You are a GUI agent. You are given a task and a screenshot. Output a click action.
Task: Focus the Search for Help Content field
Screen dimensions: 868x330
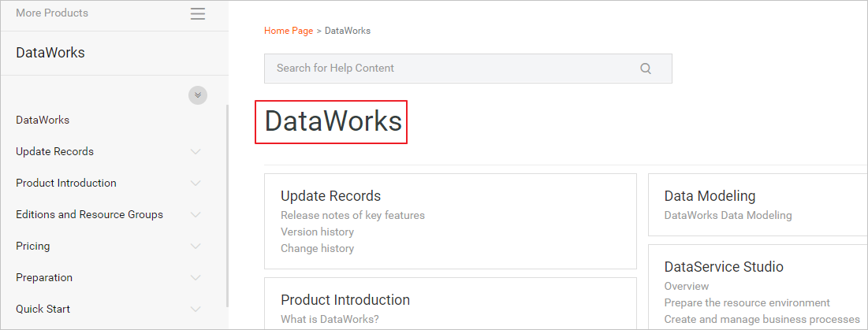point(468,69)
